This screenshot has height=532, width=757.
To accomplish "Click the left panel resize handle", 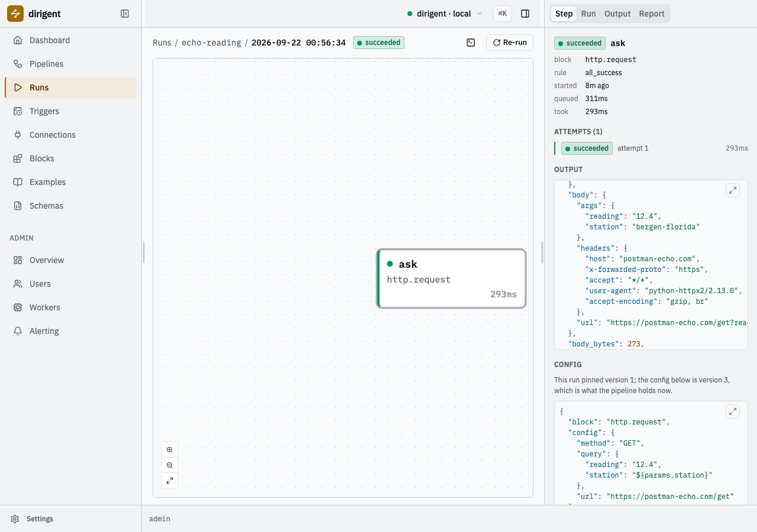I will (x=143, y=252).
